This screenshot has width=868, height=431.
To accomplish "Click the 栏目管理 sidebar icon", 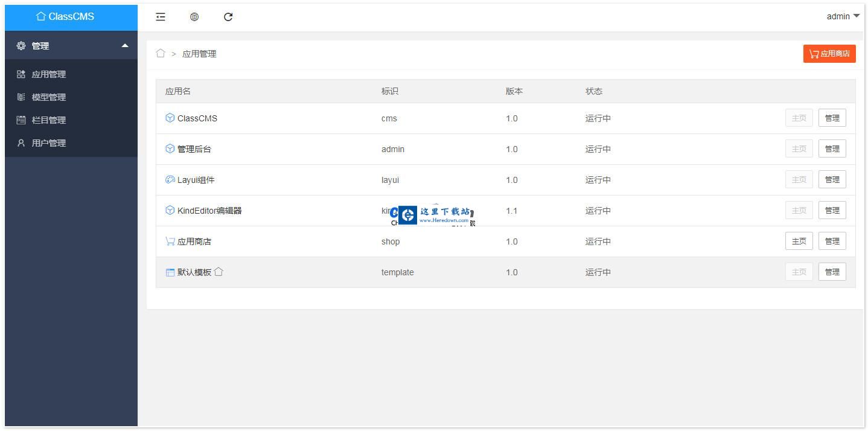I will [21, 120].
